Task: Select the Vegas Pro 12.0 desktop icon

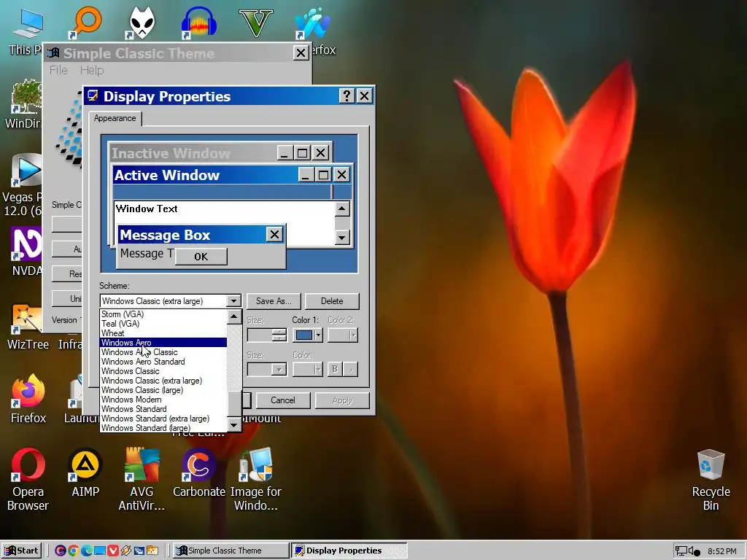Action: pyautogui.click(x=26, y=170)
